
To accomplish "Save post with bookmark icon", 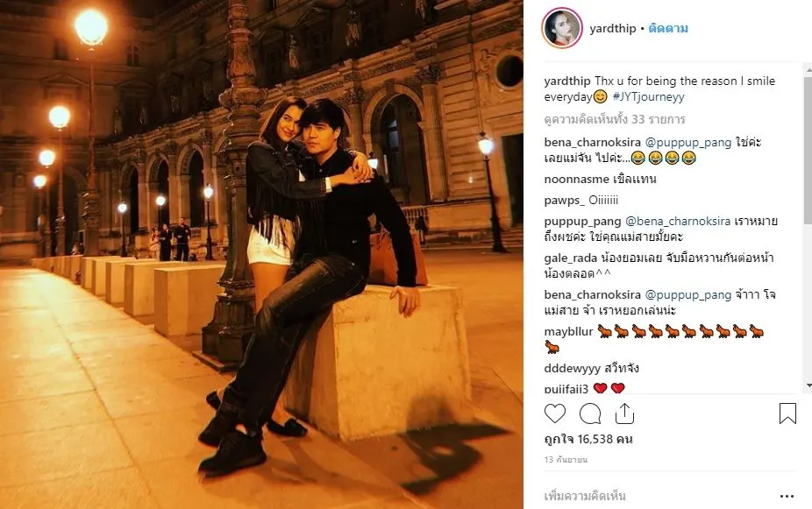I will click(x=787, y=414).
